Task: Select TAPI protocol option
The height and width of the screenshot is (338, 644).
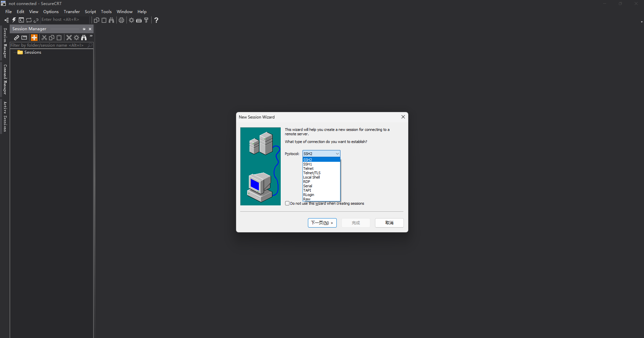Action: [321, 190]
